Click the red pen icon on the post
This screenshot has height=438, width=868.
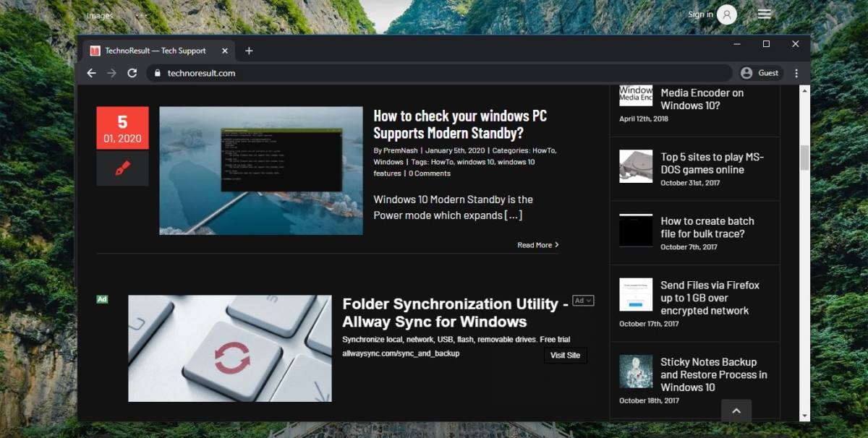tap(122, 168)
